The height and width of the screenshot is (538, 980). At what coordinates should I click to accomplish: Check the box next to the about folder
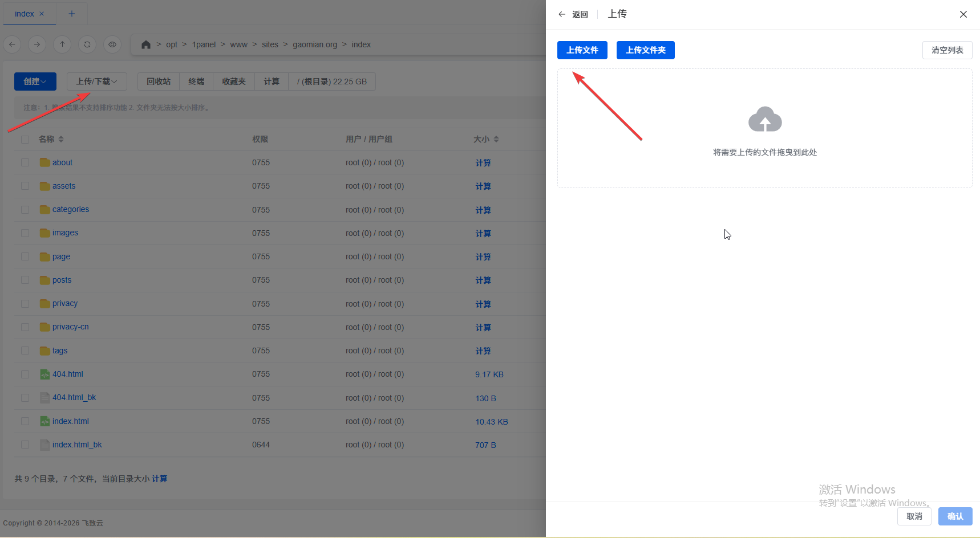[x=25, y=162]
